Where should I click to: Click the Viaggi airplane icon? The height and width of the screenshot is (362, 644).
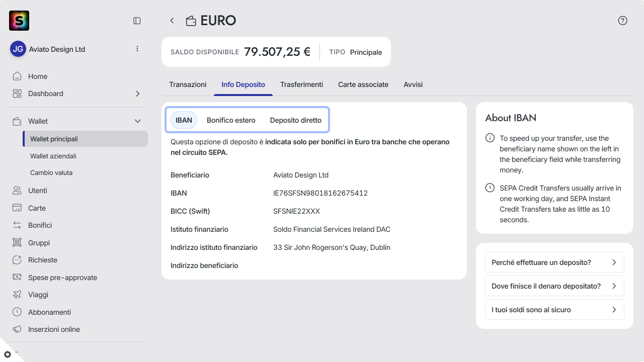coord(17,295)
